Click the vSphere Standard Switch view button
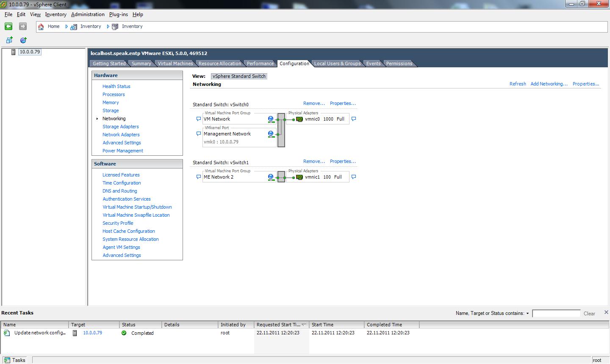This screenshot has height=364, width=610. coord(239,76)
